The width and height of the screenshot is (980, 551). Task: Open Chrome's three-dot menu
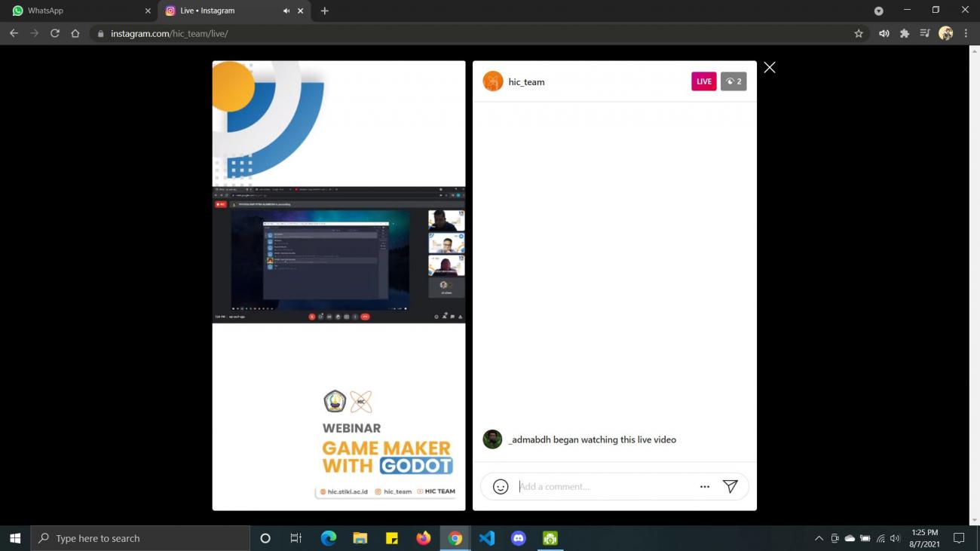pos(966,34)
